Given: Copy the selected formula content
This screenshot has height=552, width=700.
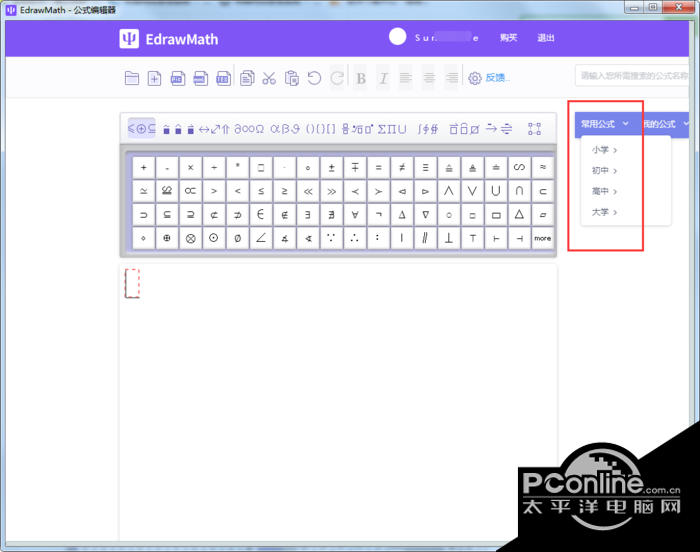Looking at the screenshot, I should coord(247,78).
